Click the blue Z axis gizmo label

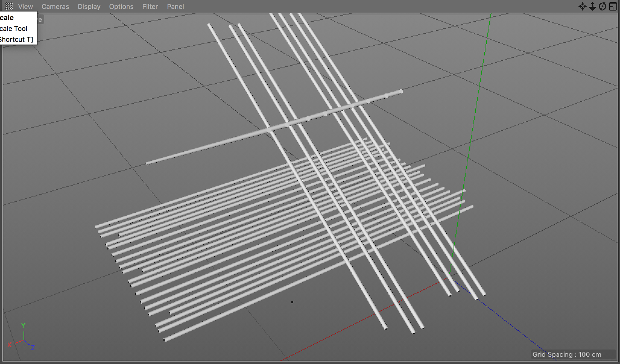click(33, 348)
